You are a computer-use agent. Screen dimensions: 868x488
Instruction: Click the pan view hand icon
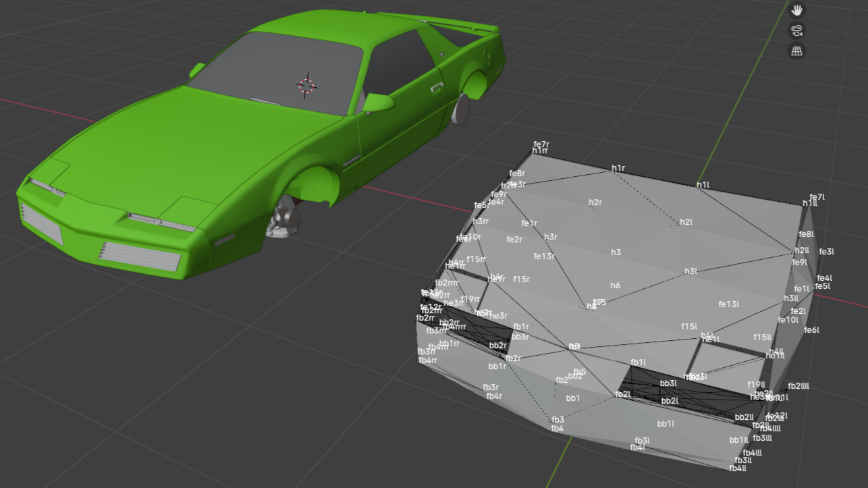(x=797, y=10)
